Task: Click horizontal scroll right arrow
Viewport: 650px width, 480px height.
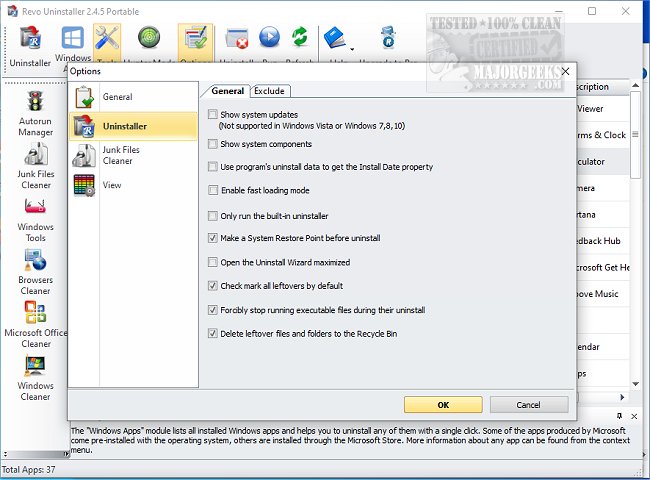Action: (622, 397)
